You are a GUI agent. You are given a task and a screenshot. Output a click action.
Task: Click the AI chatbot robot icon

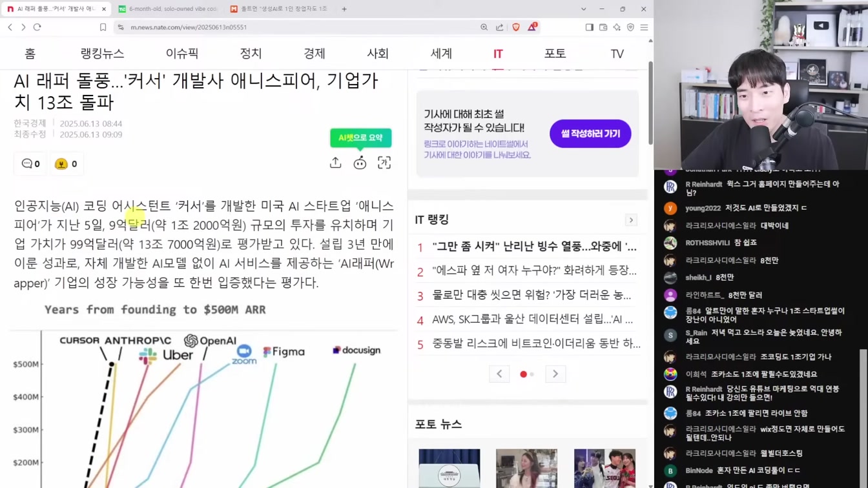360,163
